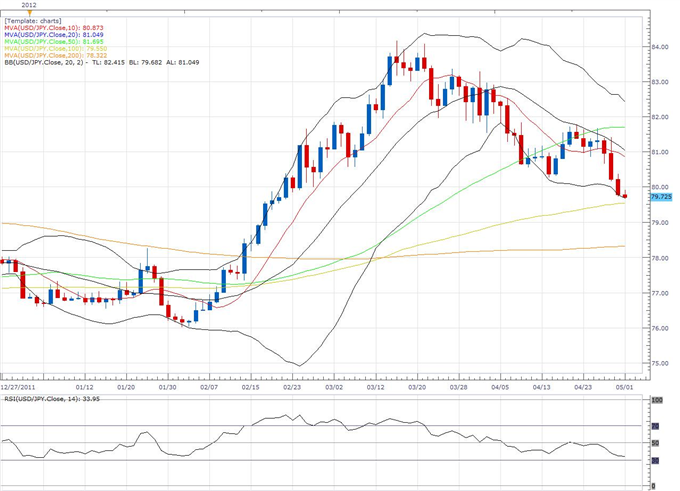Select the 80.00 price axis label
680x491 pixels.
pos(657,187)
